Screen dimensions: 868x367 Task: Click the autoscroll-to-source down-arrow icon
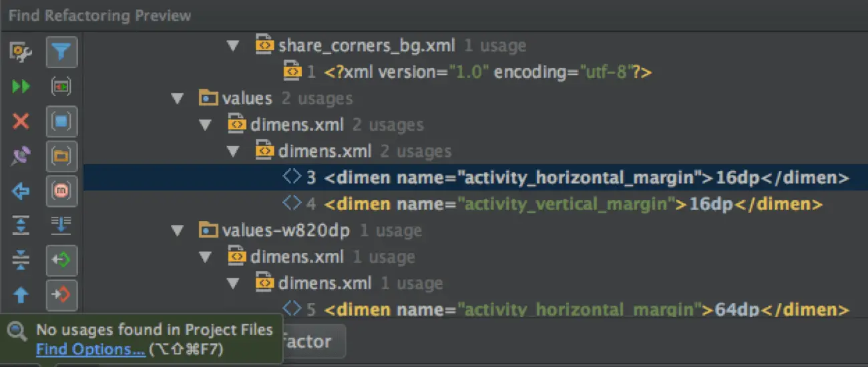point(61,226)
